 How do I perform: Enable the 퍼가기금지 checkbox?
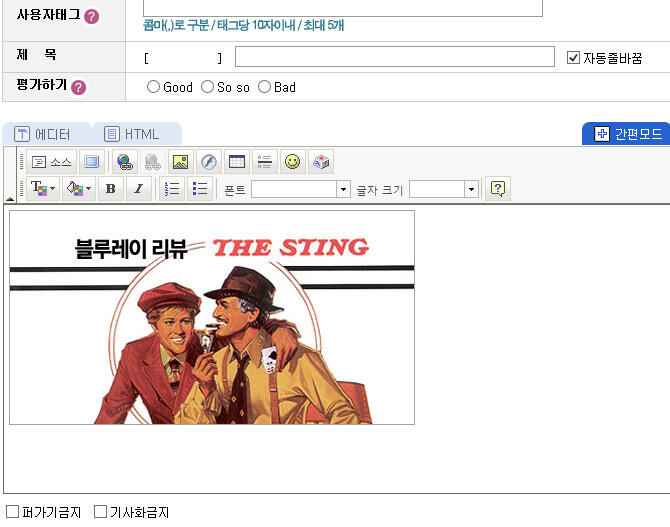pos(12,511)
